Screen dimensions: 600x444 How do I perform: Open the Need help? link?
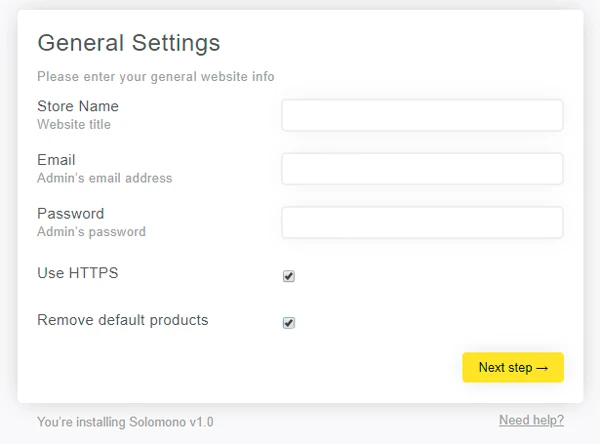point(531,420)
